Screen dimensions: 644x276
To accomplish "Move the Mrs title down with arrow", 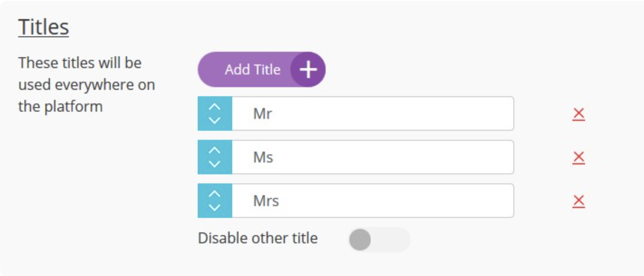I will (x=215, y=207).
